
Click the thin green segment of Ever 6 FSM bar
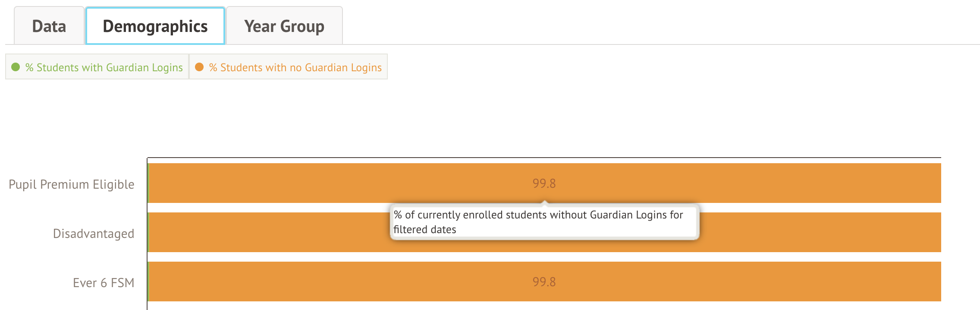click(148, 282)
